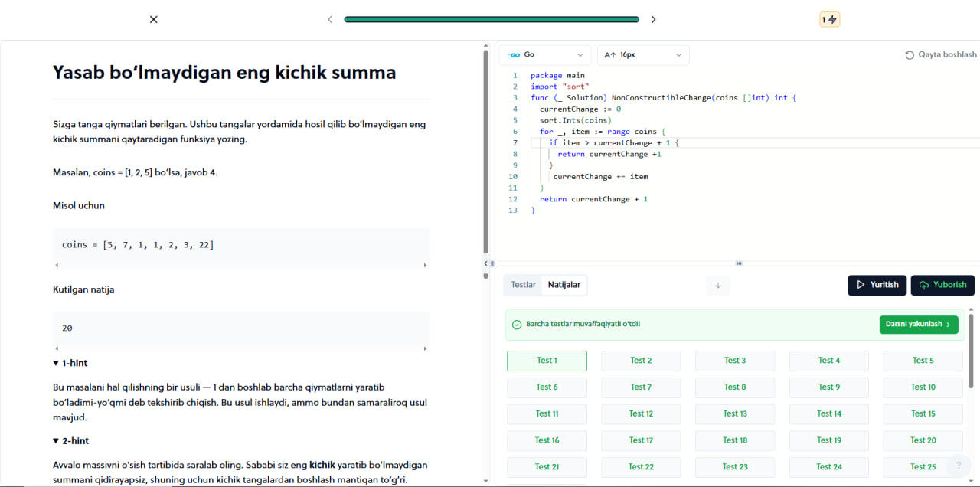Click the expected result value 20

pos(67,328)
